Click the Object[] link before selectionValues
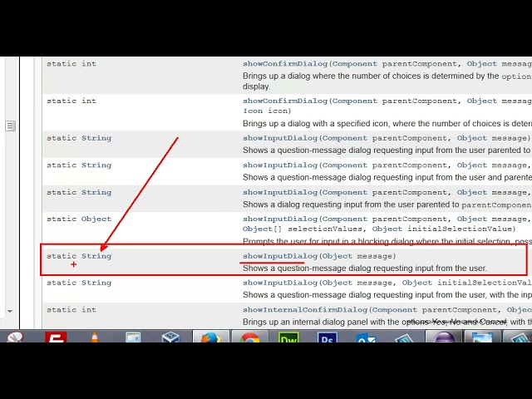 (263, 229)
